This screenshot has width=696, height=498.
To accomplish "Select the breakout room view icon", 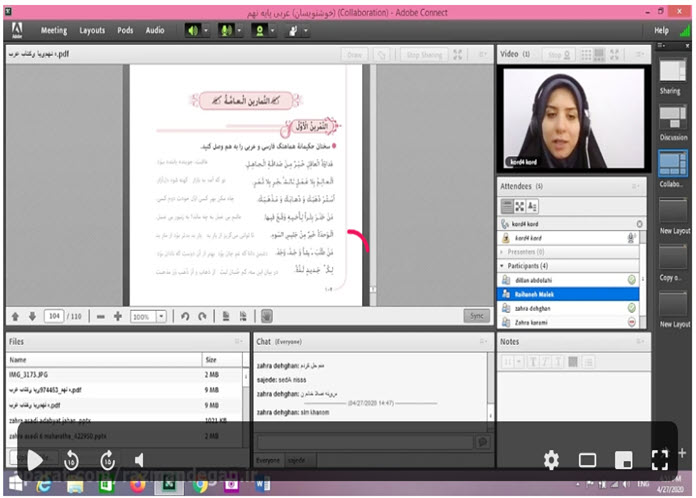I will (519, 206).
